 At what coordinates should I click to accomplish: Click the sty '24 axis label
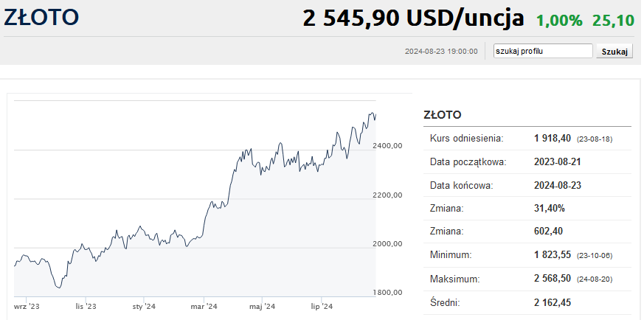pyautogui.click(x=144, y=307)
